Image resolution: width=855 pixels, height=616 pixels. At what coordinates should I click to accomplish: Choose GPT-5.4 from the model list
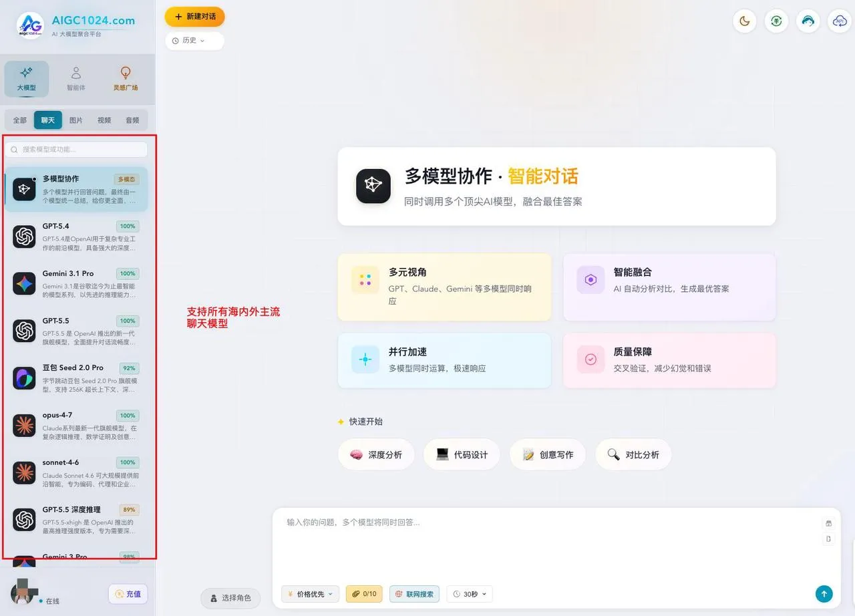77,237
